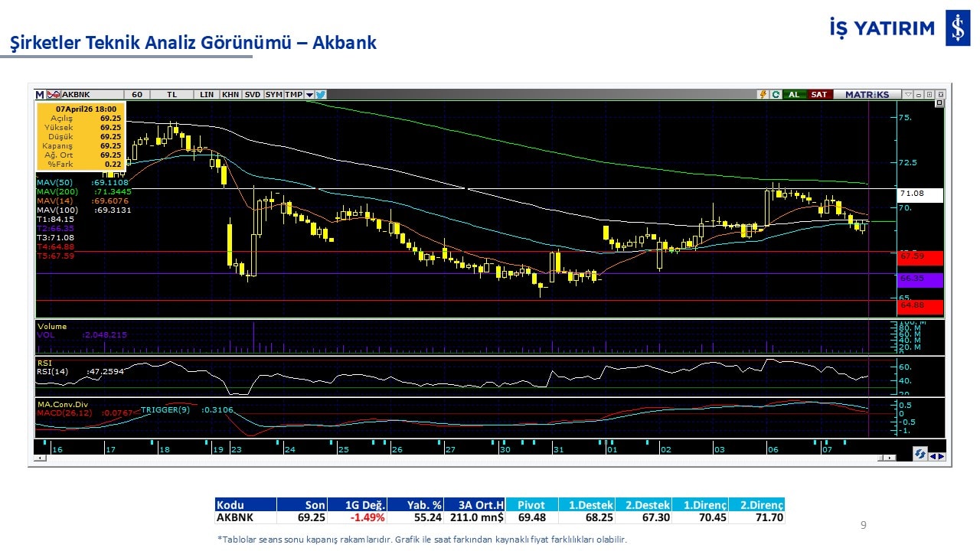Click the İş Yatırım logo

tap(957, 29)
